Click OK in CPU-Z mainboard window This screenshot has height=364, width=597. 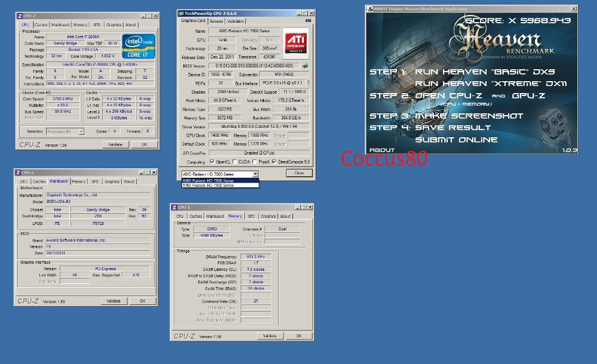(x=143, y=301)
